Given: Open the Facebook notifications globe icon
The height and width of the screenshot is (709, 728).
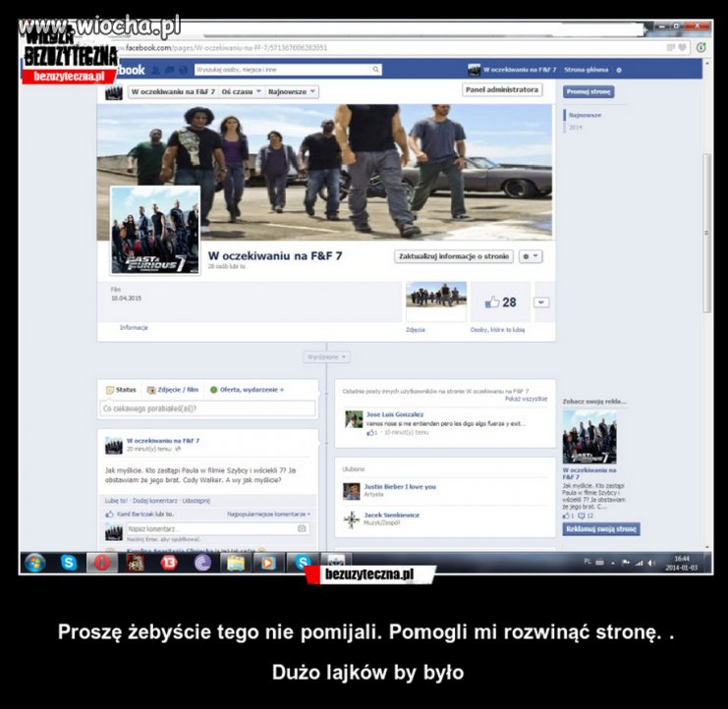Looking at the screenshot, I should [x=184, y=70].
